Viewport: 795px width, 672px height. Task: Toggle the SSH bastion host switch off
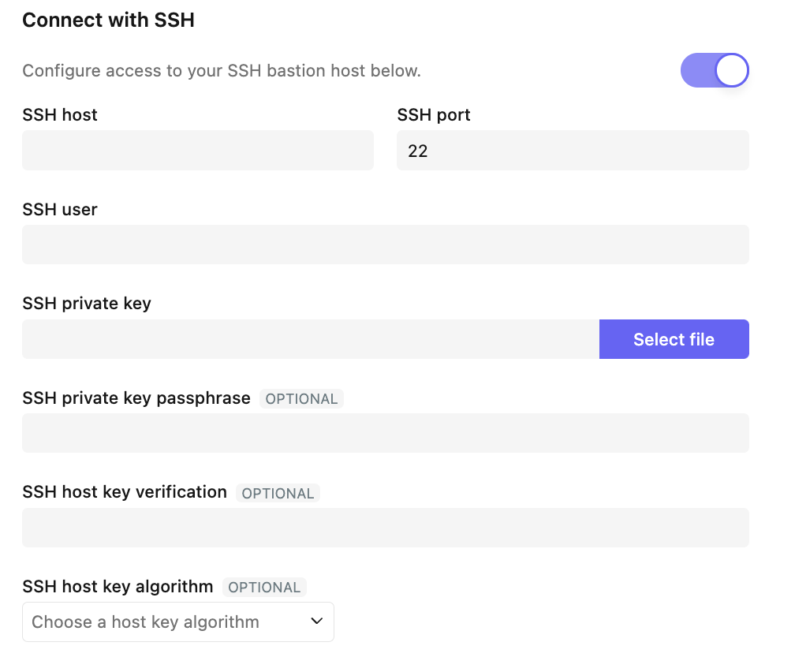(x=715, y=71)
